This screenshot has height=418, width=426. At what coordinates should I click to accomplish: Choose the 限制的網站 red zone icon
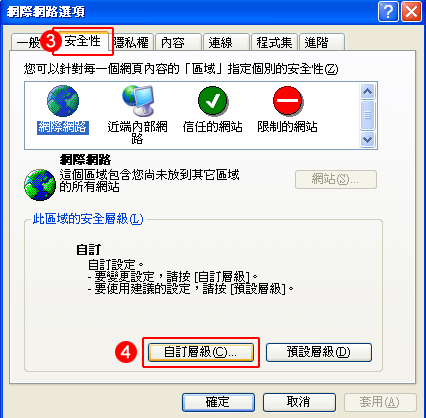288,101
